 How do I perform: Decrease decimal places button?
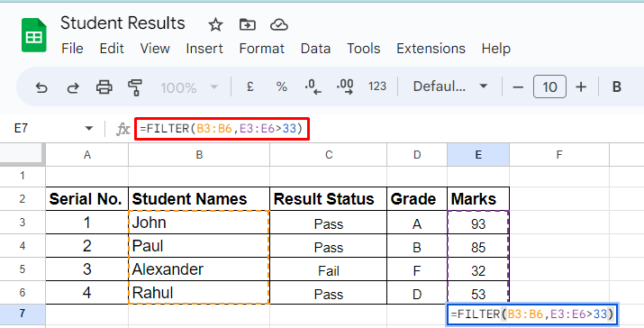click(313, 87)
